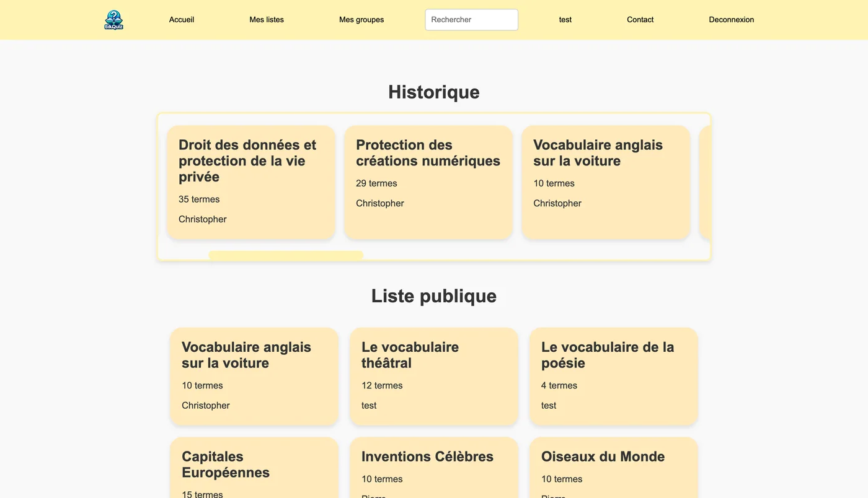The height and width of the screenshot is (498, 868).
Task: Open the Droit des données history card
Action: [x=251, y=182]
